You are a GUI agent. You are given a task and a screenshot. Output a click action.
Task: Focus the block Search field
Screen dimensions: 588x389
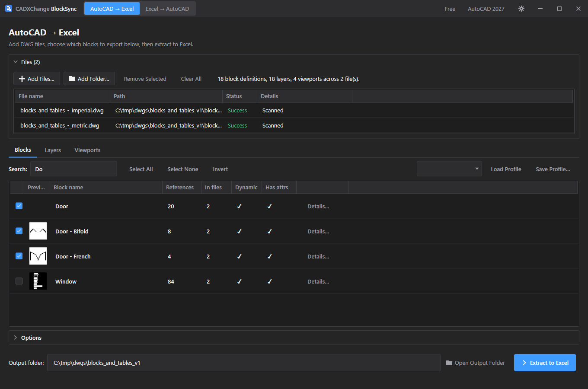click(x=73, y=169)
